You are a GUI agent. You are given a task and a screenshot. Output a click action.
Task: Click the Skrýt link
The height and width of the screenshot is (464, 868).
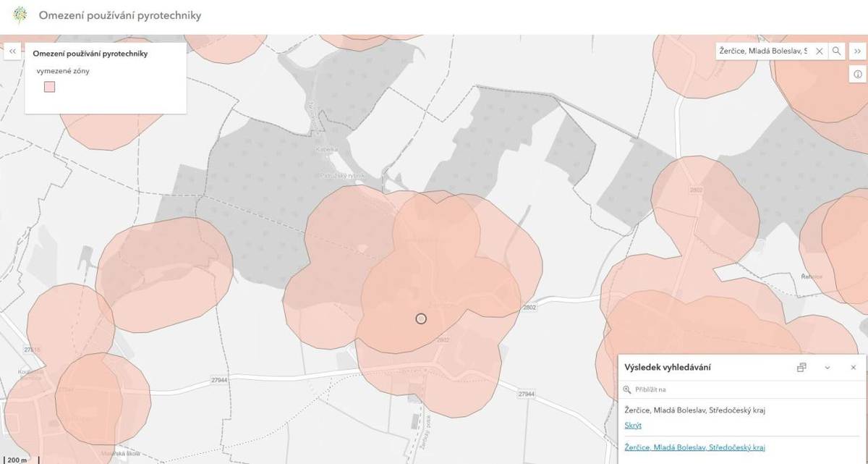click(x=633, y=425)
